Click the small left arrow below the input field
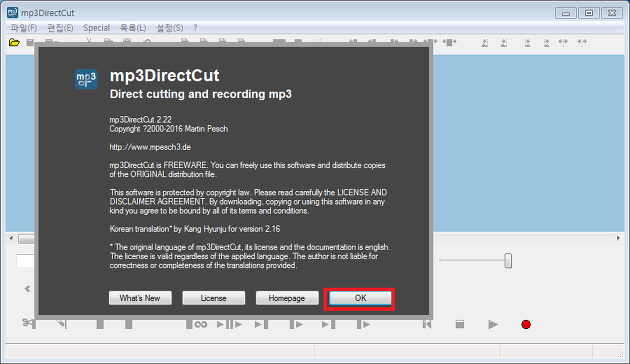 [27, 288]
